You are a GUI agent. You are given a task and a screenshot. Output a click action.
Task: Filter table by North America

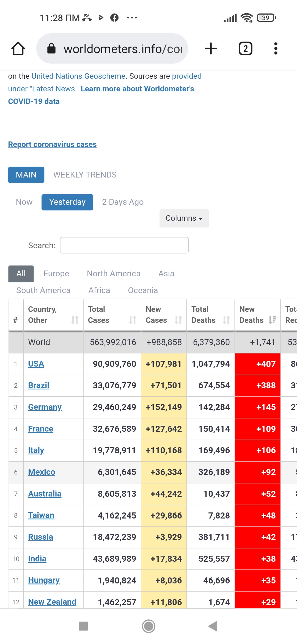[114, 274]
